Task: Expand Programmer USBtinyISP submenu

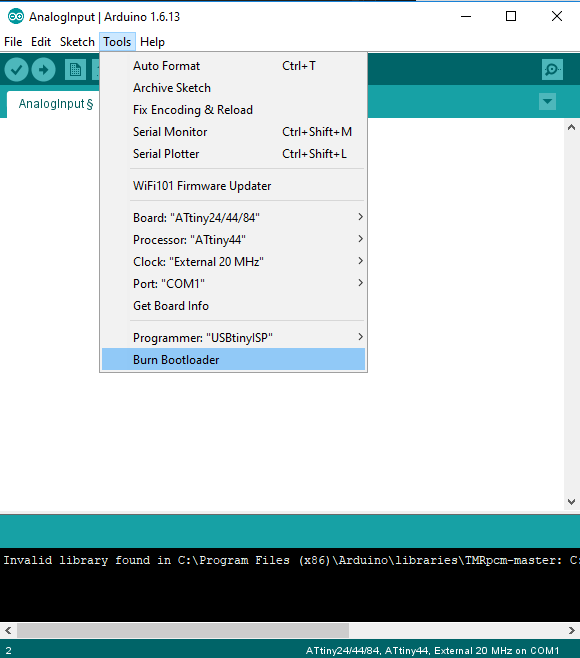Action: pos(233,338)
